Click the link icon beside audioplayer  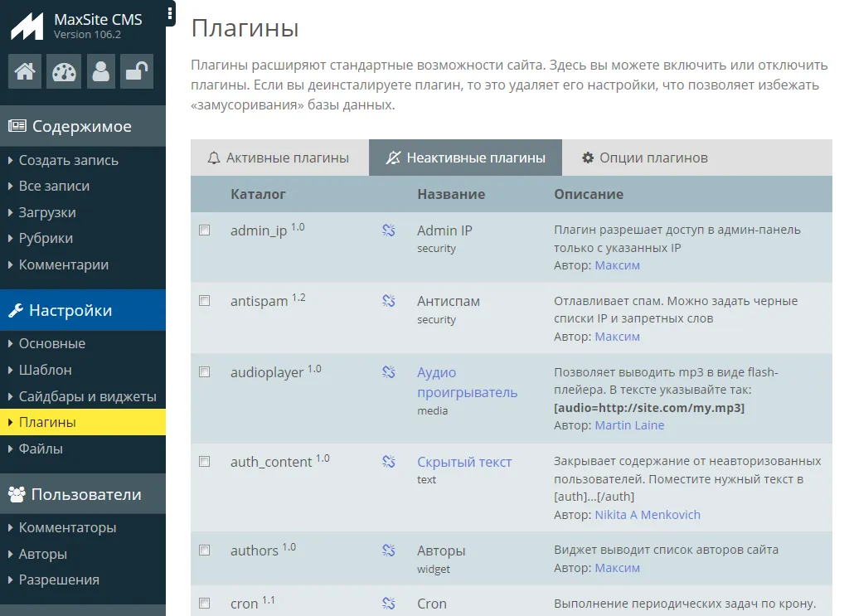click(x=388, y=372)
